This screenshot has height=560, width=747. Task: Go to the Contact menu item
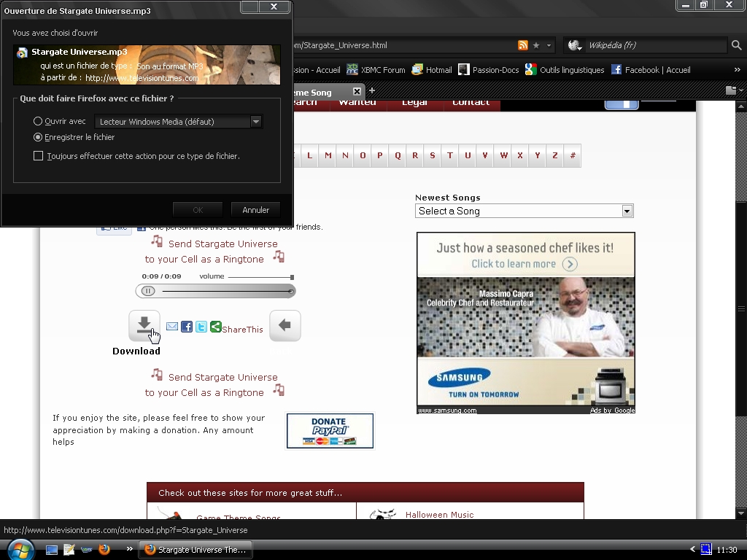[x=471, y=104]
